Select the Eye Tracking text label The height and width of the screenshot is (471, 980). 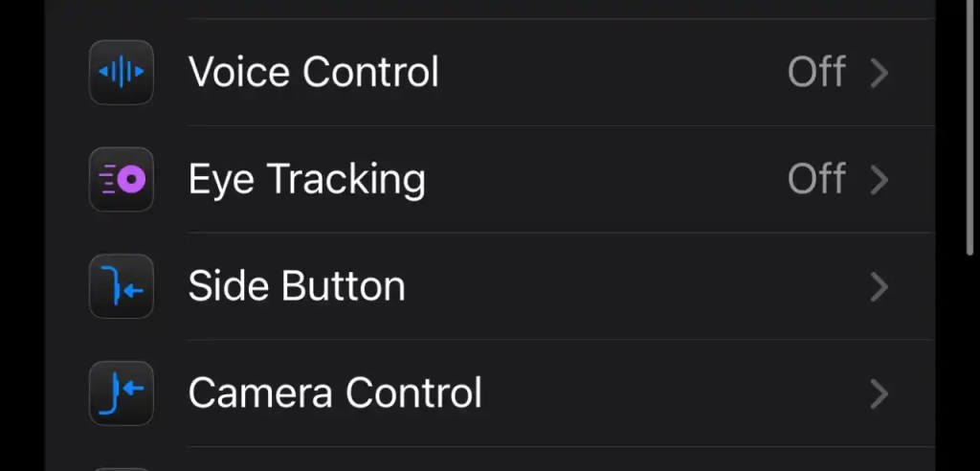[x=306, y=179]
